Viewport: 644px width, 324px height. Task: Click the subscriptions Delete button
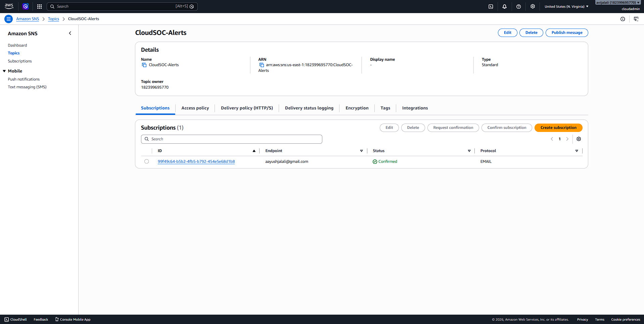pos(413,128)
